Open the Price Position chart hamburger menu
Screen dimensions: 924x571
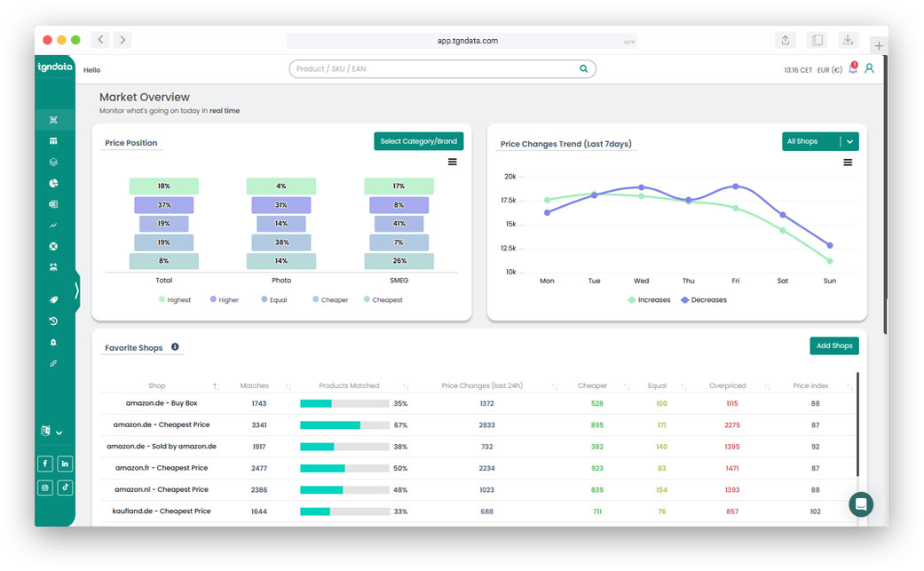pos(452,162)
